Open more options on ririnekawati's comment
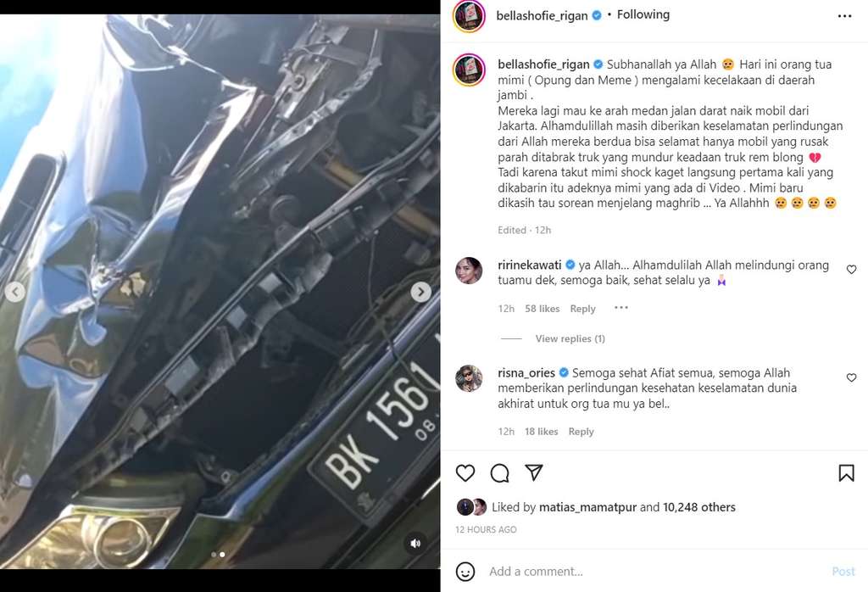The width and height of the screenshot is (868, 592). (621, 308)
